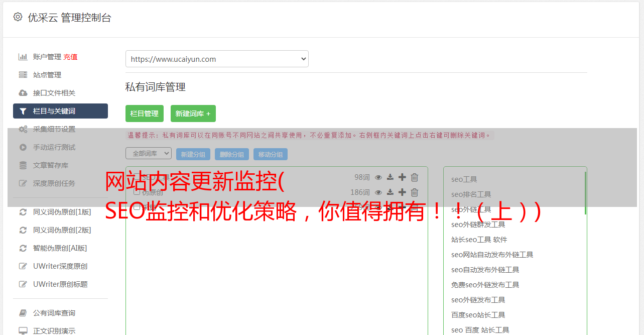Click the 私有词库管理 heading

click(156, 87)
